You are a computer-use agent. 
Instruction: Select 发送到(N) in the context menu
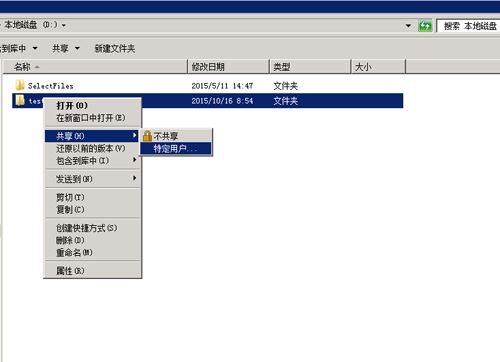[92, 179]
